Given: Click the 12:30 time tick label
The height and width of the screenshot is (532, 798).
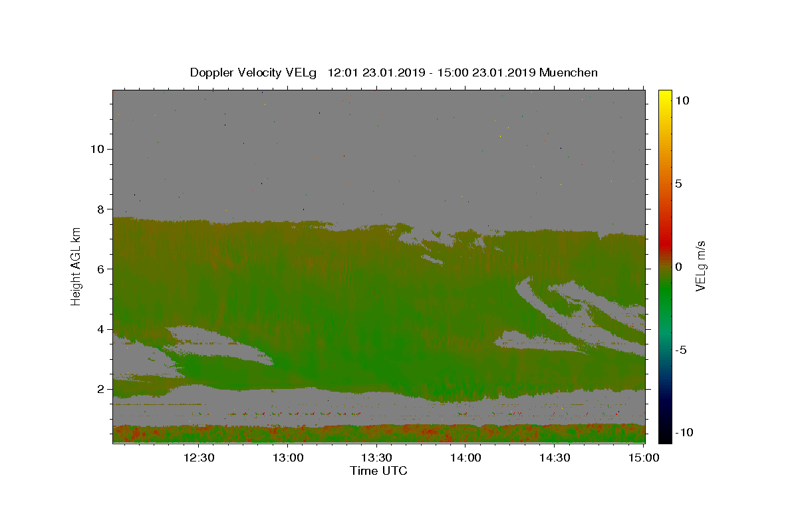Looking at the screenshot, I should point(199,458).
